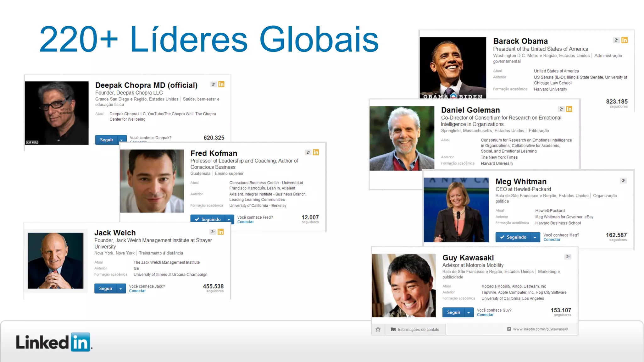Click the name Guy Kawasaki

click(x=468, y=258)
